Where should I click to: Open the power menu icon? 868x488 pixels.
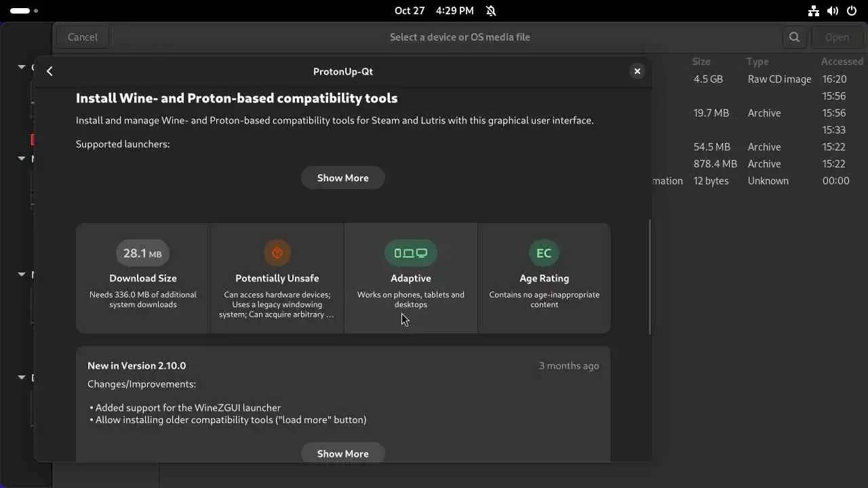tap(852, 11)
